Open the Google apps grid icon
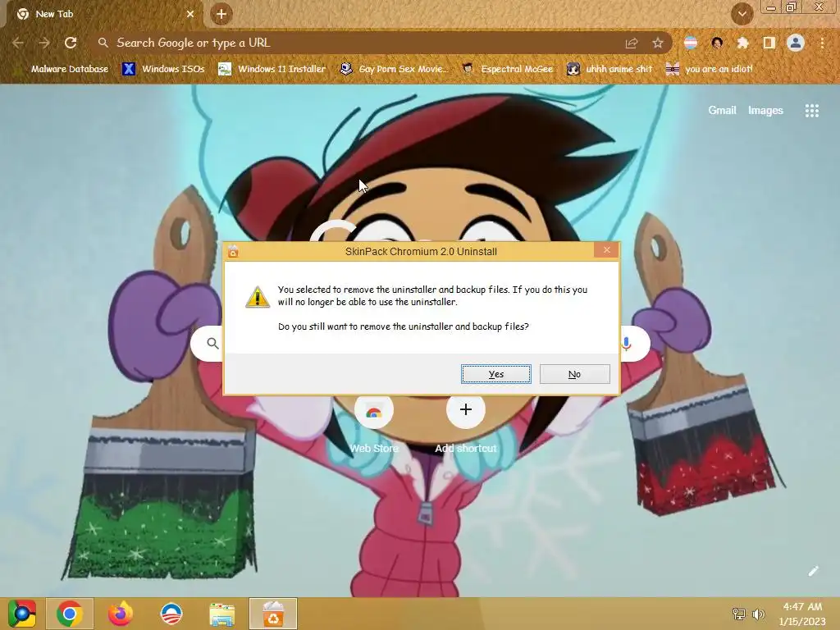 812,111
